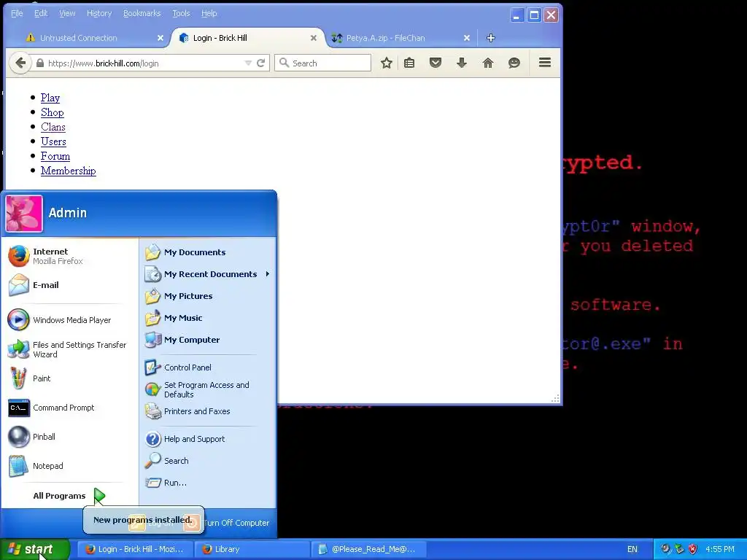The image size is (747, 560).
Task: Follow the Play link
Action: tap(50, 98)
